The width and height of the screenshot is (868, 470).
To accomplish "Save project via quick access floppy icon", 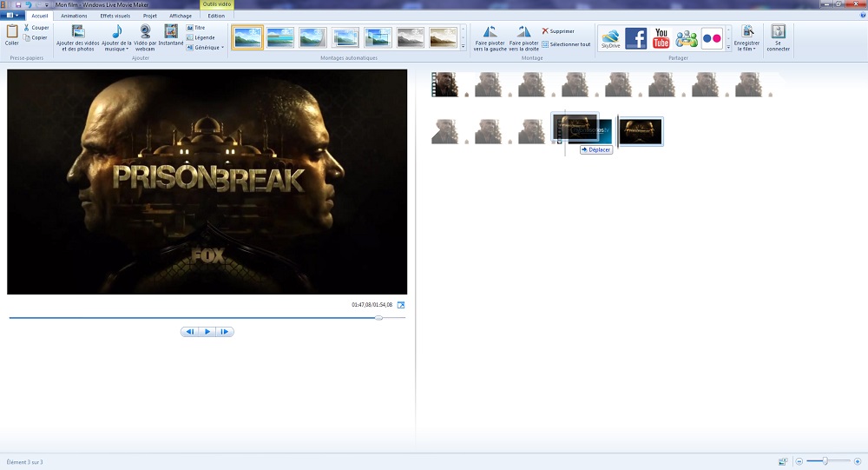I will pos(18,4).
